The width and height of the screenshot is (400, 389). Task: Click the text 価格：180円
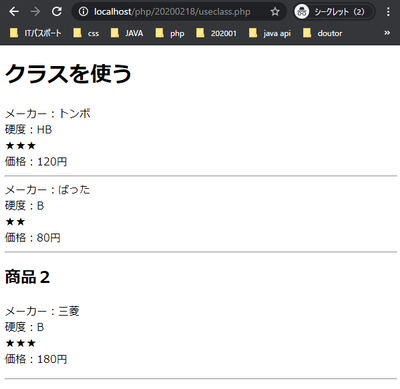[x=36, y=359]
